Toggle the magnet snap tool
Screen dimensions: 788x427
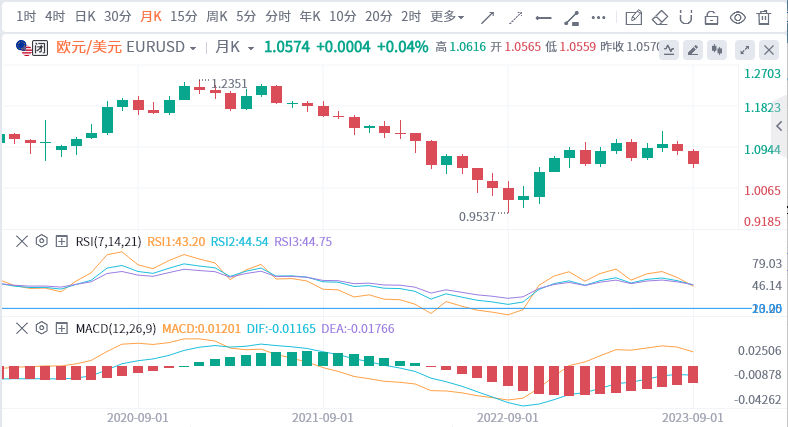point(685,18)
